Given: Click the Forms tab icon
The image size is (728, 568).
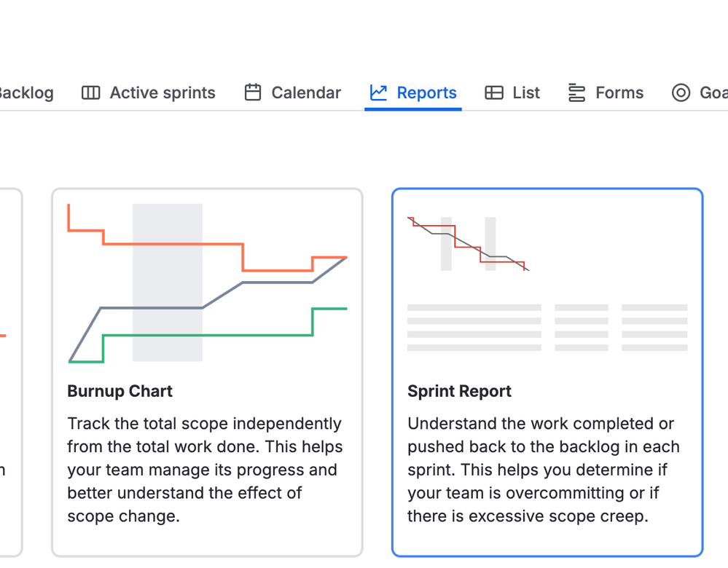Looking at the screenshot, I should click(577, 93).
